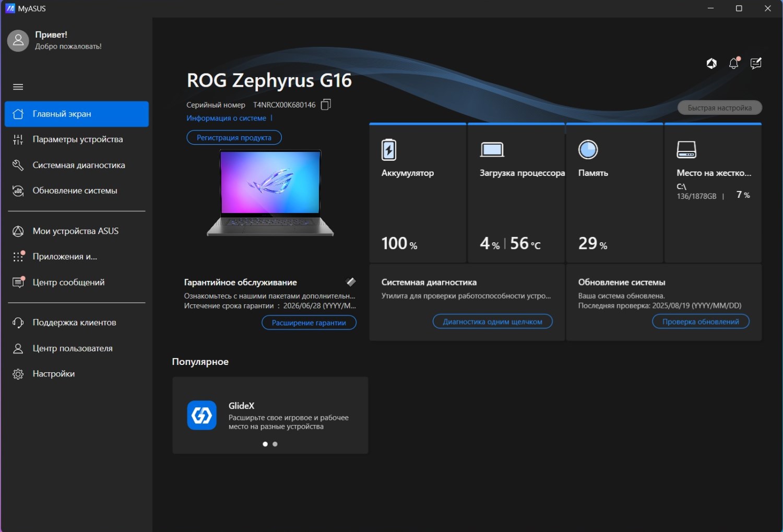Click the feedback note icon at top right

click(756, 64)
